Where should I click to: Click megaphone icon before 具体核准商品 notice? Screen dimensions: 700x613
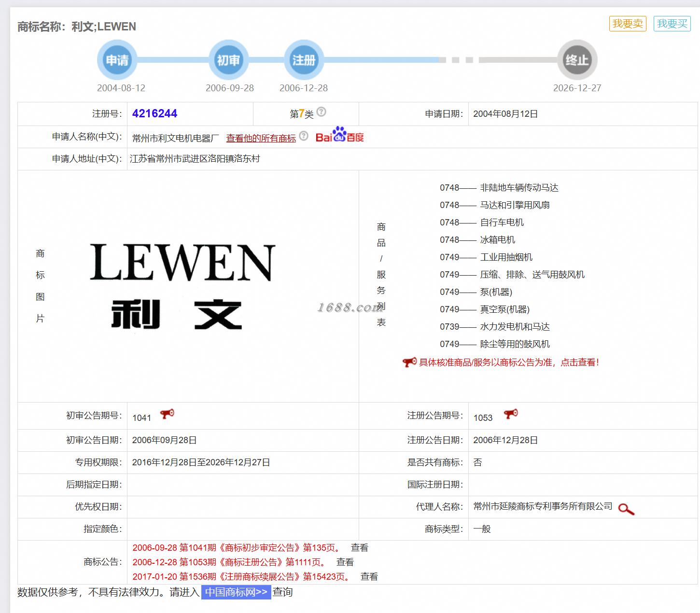tap(409, 362)
